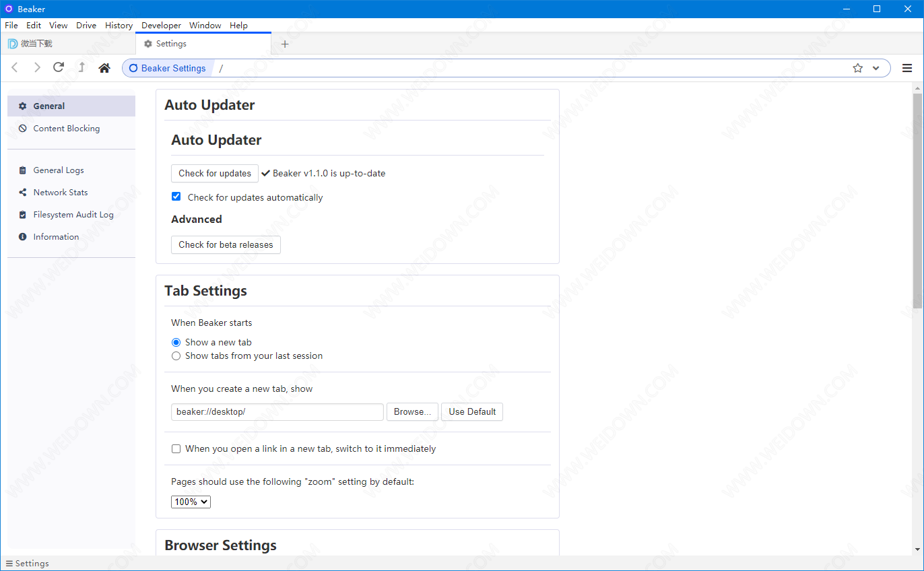Click the Network Stats share icon
This screenshot has width=924, height=571.
(x=23, y=193)
